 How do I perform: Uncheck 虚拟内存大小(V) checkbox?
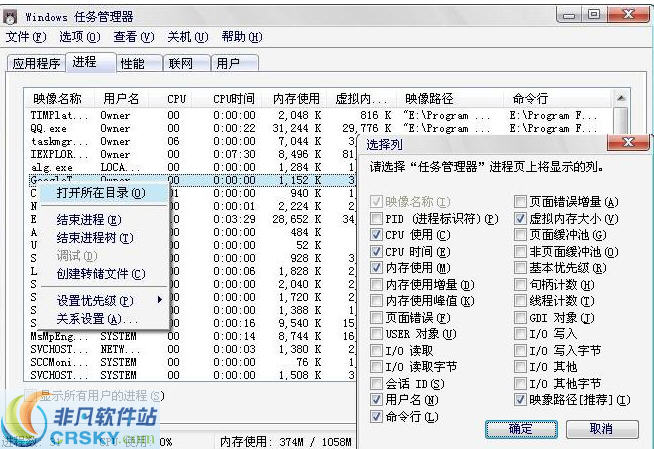click(x=520, y=219)
